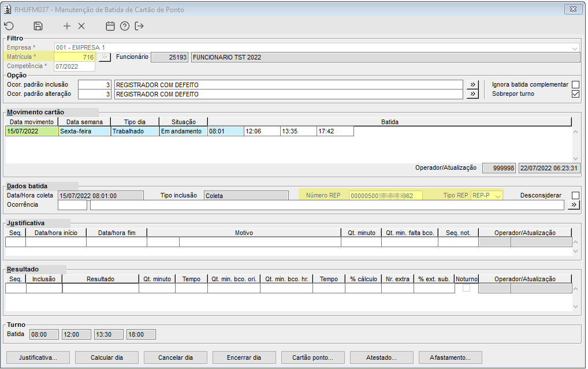Image resolution: width=588 pixels, height=369 pixels.
Task: Open help with question mark icon
Action: 125,26
